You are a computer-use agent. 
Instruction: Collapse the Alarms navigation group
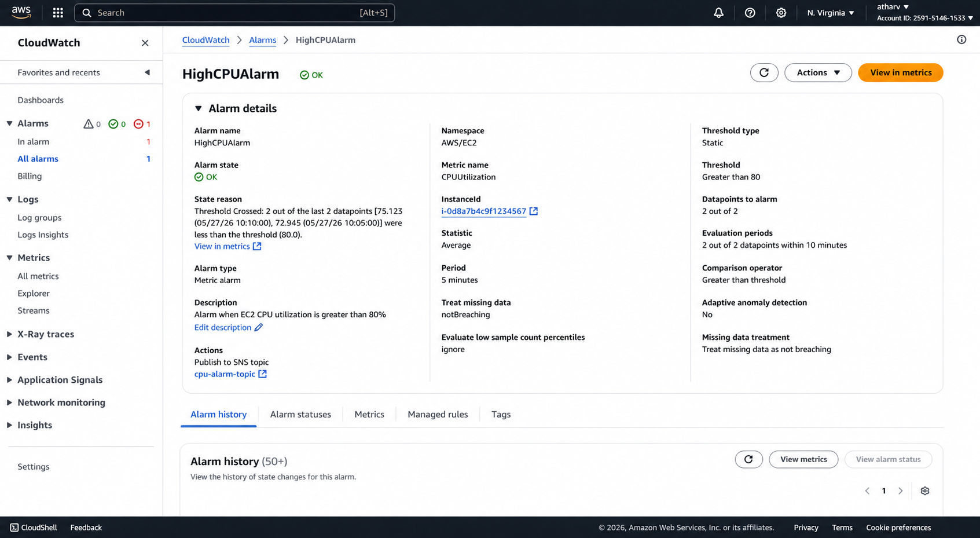(x=10, y=123)
